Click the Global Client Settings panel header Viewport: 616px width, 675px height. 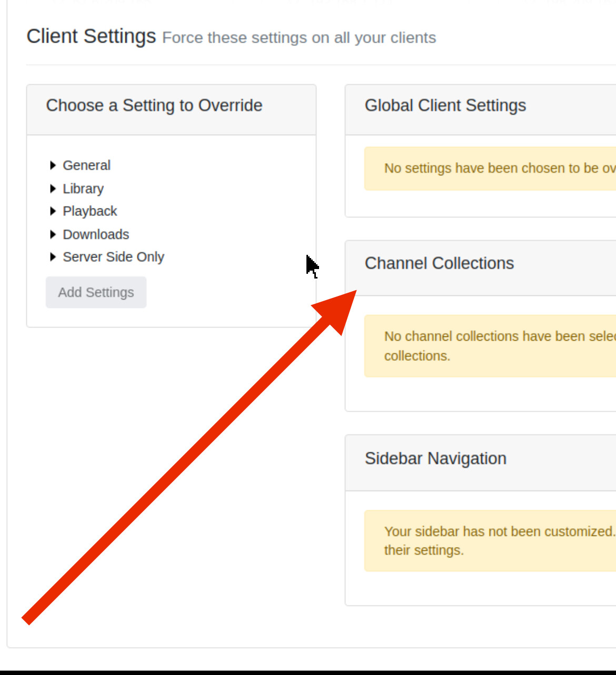pyautogui.click(x=445, y=105)
